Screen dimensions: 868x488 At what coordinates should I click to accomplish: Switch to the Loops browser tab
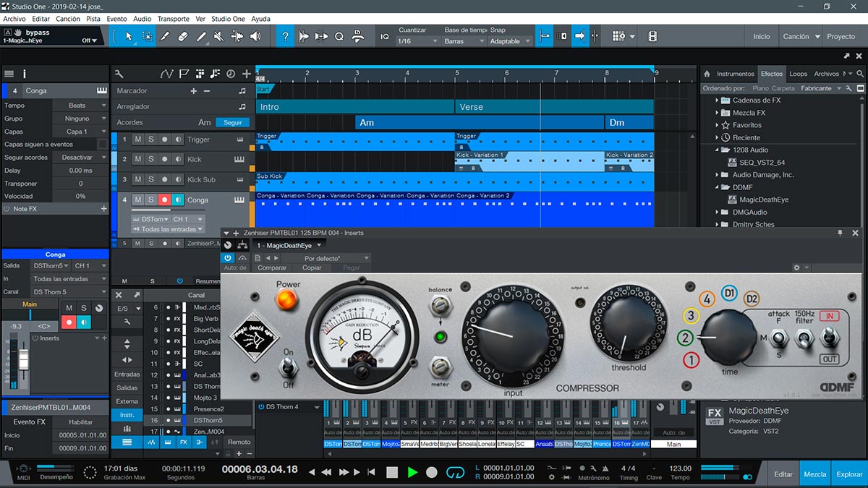(798, 74)
